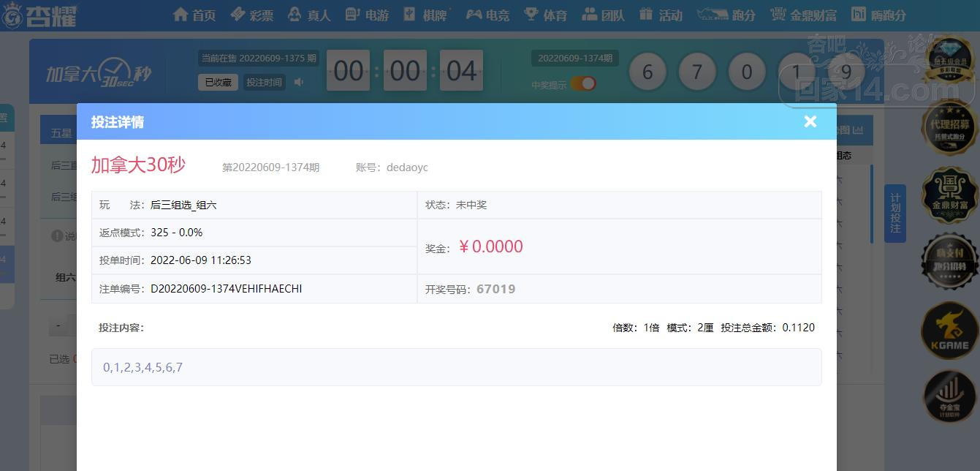The height and width of the screenshot is (471, 980).
Task: Click drawn number ball 0
Action: [747, 72]
